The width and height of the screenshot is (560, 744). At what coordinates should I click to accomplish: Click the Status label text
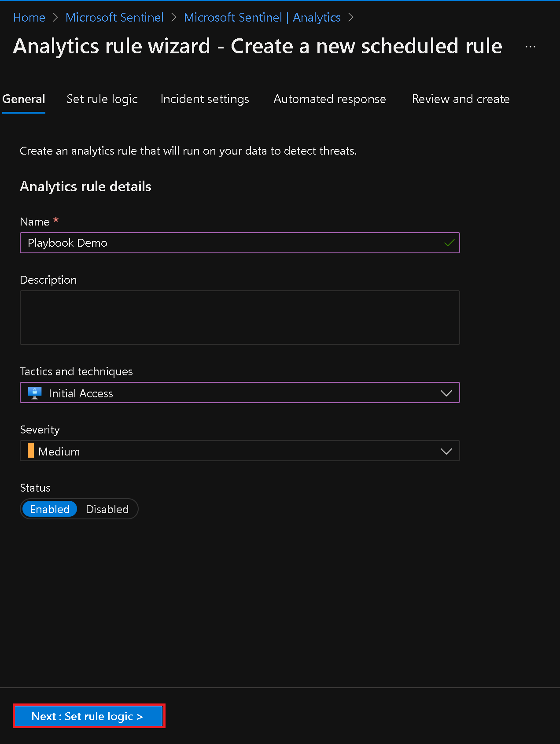[x=35, y=488]
